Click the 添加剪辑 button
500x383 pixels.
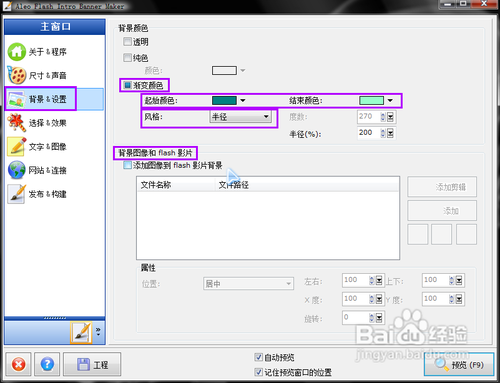442,187
